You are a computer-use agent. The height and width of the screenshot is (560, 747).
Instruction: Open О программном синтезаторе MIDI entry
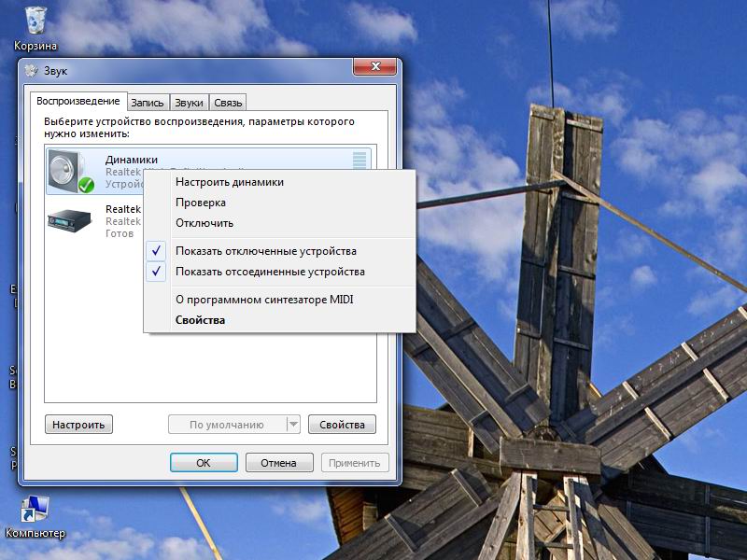(x=264, y=300)
